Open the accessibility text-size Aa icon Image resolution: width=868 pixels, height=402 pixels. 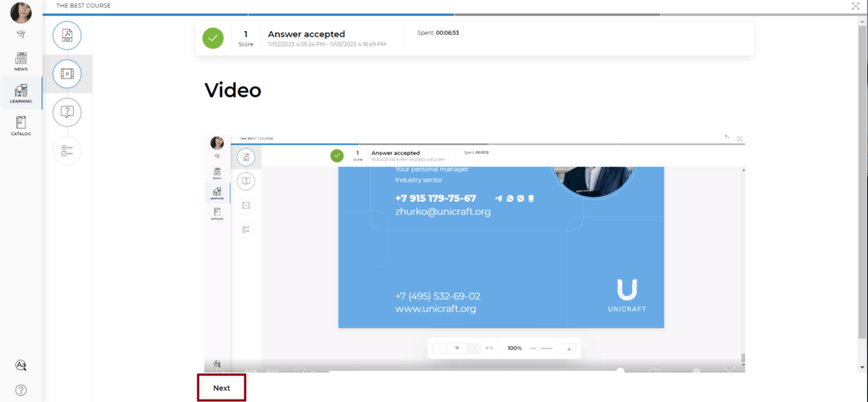21,365
